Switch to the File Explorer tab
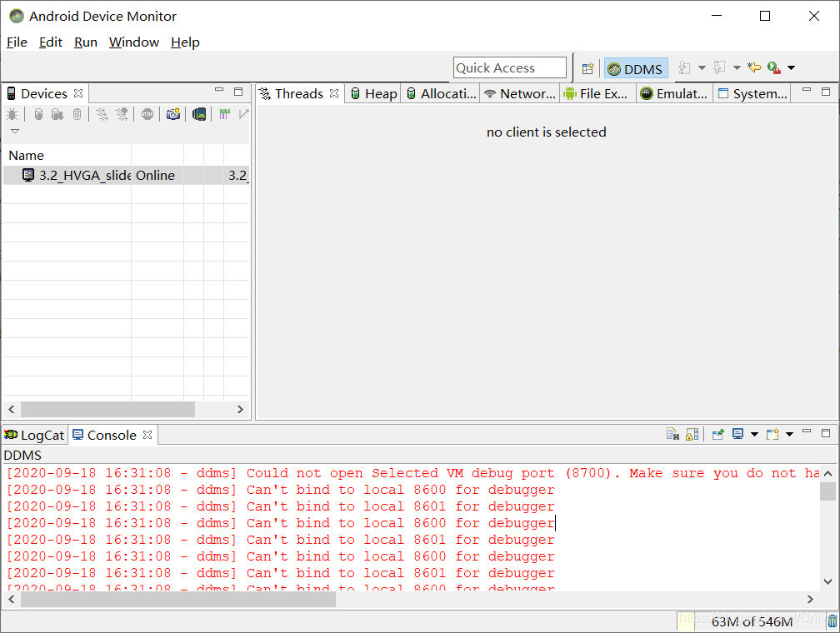840x633 pixels. pyautogui.click(x=596, y=94)
